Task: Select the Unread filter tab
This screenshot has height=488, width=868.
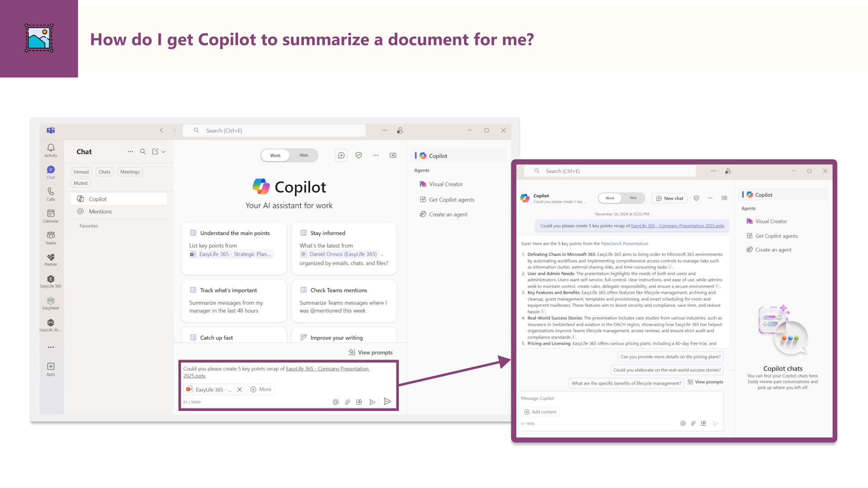Action: pos(81,172)
